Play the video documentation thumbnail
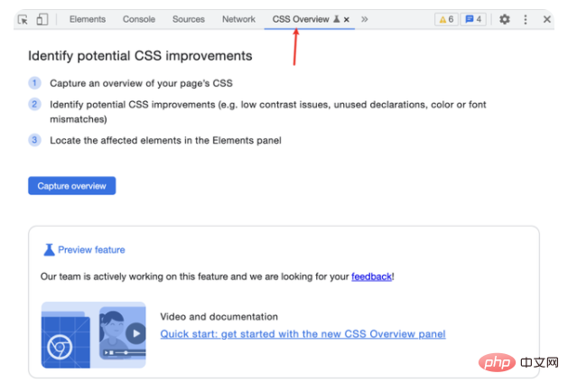Image resolution: width=568 pixels, height=392 pixels. [x=93, y=335]
